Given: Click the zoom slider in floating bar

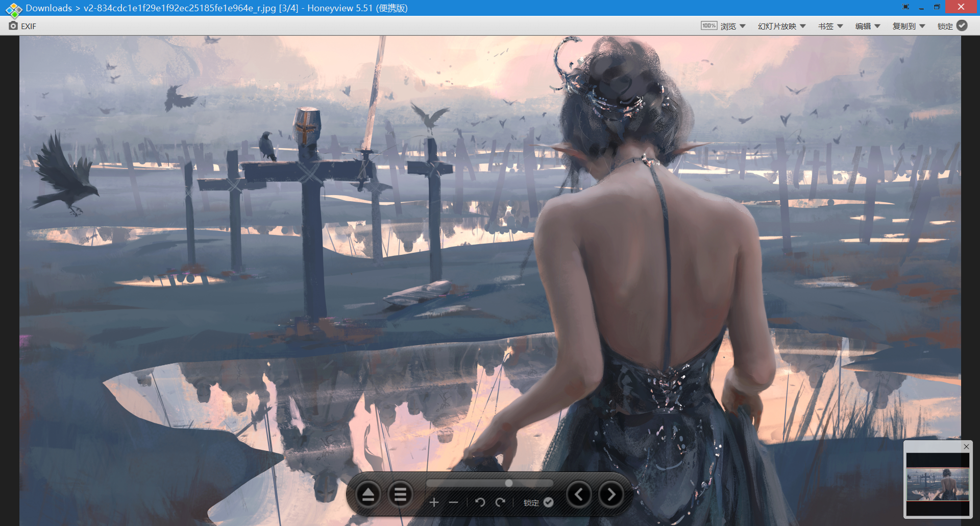Looking at the screenshot, I should tap(489, 483).
